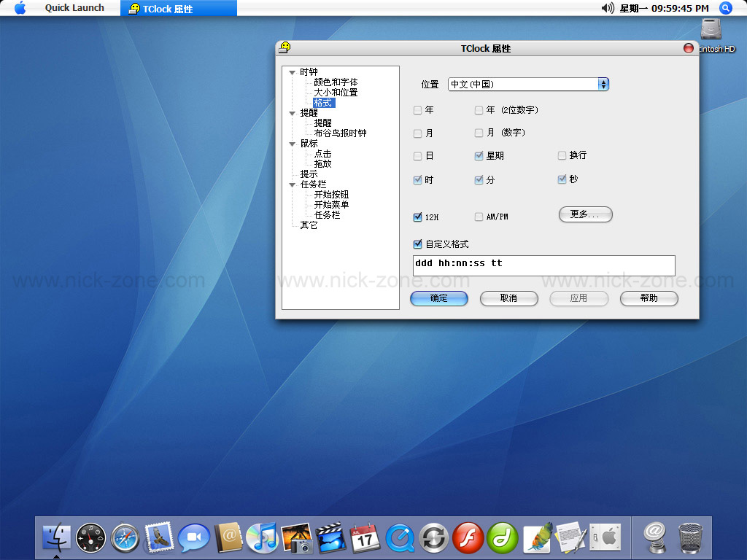This screenshot has height=560, width=747.
Task: Collapse the top-level 任务栏 tree node
Action: coord(292,184)
